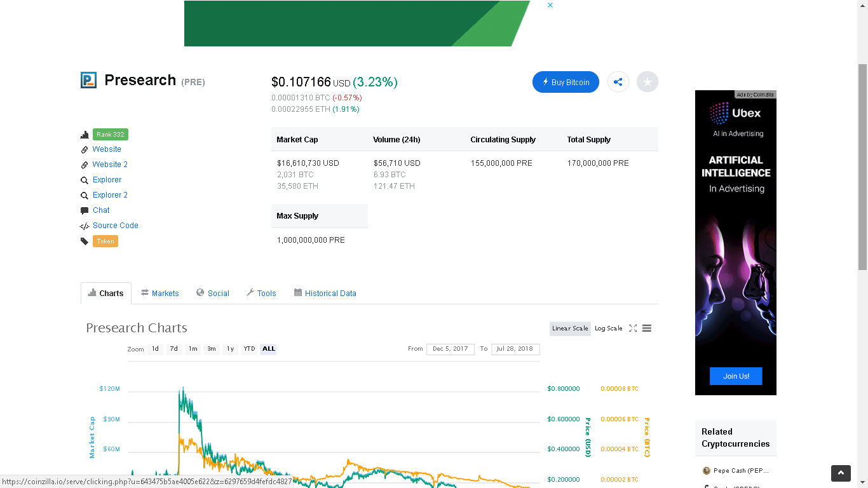Image resolution: width=868 pixels, height=488 pixels.
Task: Click the 170,000,000 PRE total supply
Action: (x=598, y=163)
